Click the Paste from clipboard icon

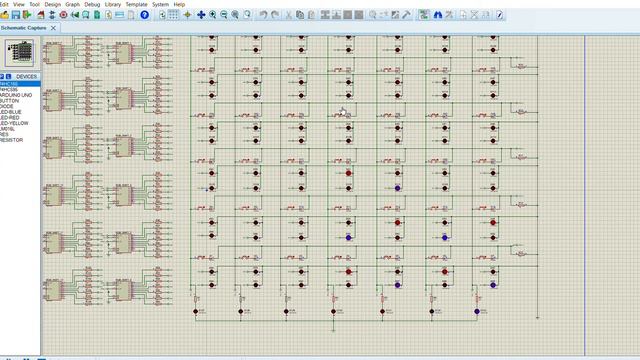(x=311, y=15)
